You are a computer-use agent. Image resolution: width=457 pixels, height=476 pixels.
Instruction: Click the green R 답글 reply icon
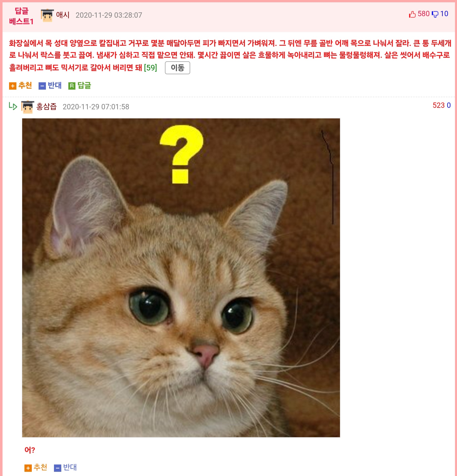click(x=72, y=86)
